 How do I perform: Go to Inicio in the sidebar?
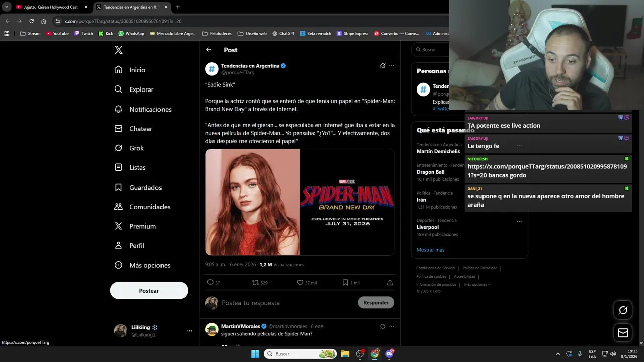click(x=130, y=70)
